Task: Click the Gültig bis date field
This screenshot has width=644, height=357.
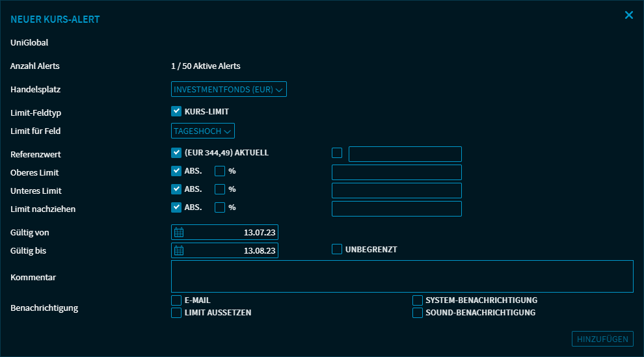Action: 231,251
